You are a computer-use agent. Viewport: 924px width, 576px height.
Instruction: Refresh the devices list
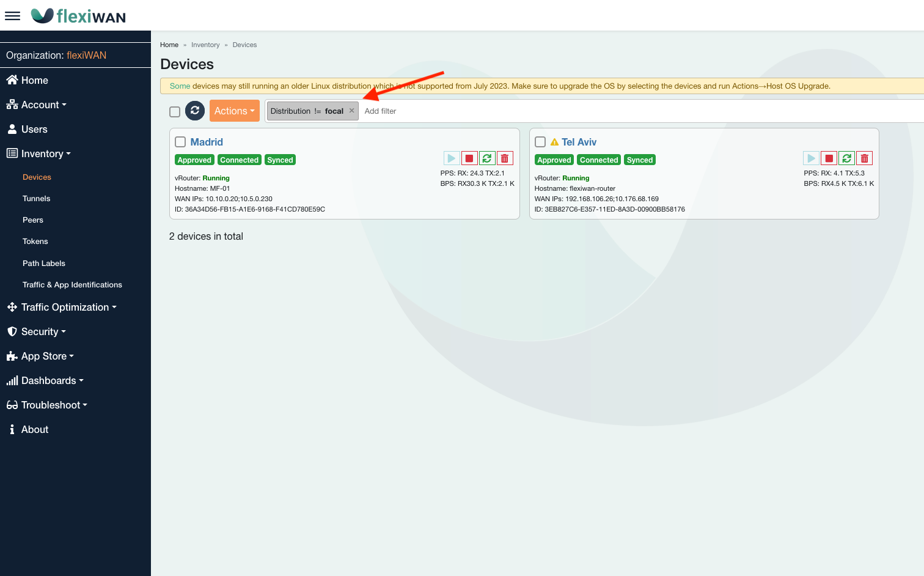tap(195, 111)
